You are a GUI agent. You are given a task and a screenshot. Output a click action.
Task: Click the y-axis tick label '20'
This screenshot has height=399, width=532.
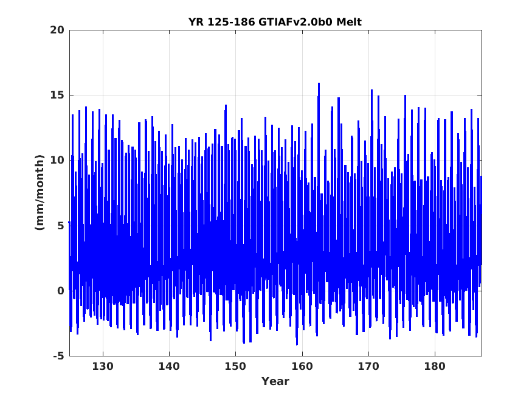[x=57, y=30]
